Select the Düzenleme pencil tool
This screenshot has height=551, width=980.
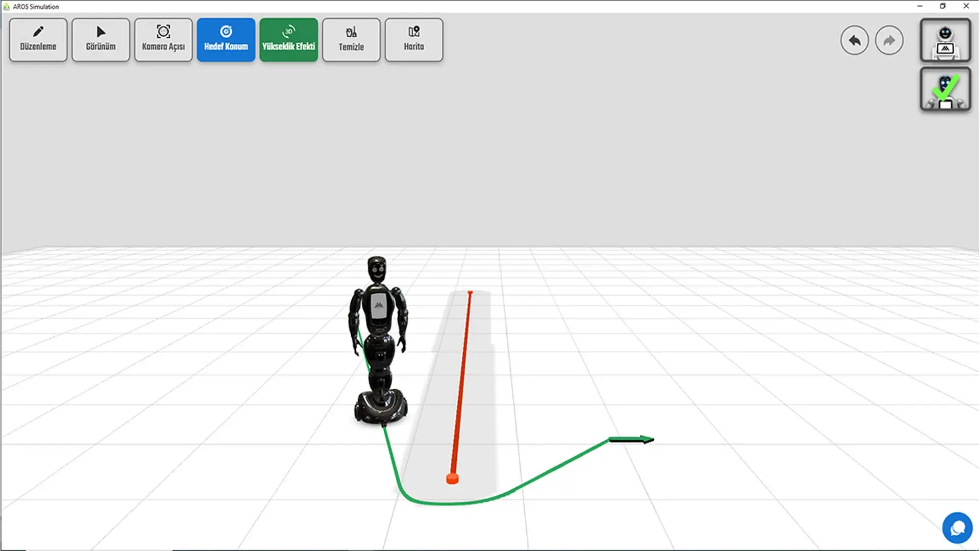[37, 40]
